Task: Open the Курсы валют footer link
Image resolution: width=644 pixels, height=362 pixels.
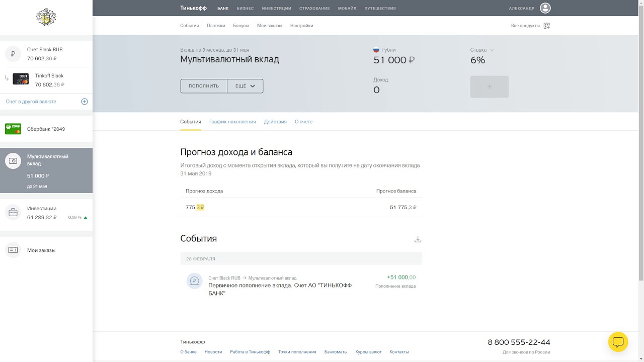Action: (x=368, y=352)
